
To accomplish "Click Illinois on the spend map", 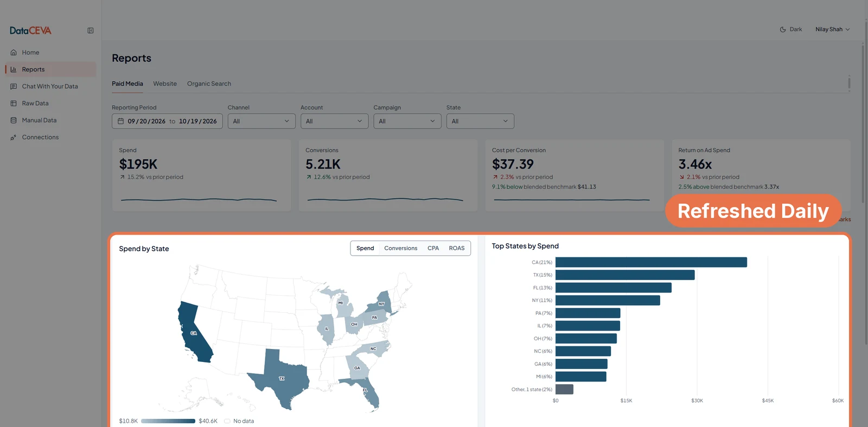I will (327, 329).
